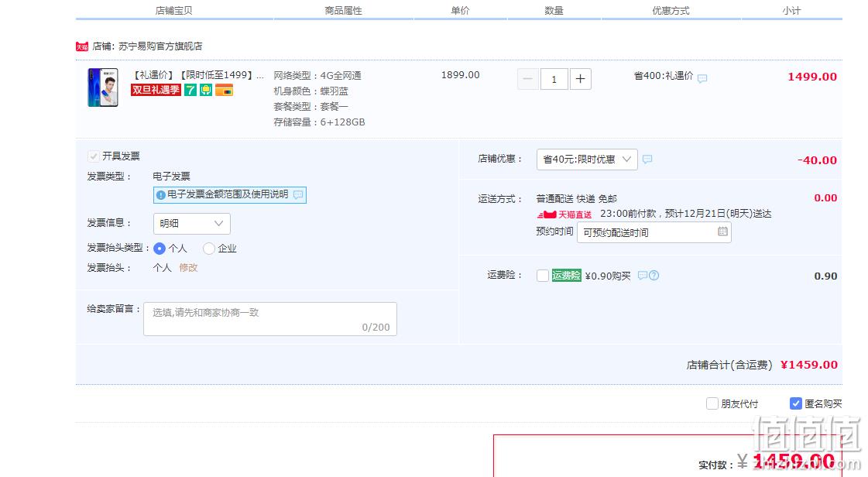Image resolution: width=868 pixels, height=477 pixels.
Task: Click the 机身颜色：蝶羽蓝 attribute
Action: (x=311, y=91)
